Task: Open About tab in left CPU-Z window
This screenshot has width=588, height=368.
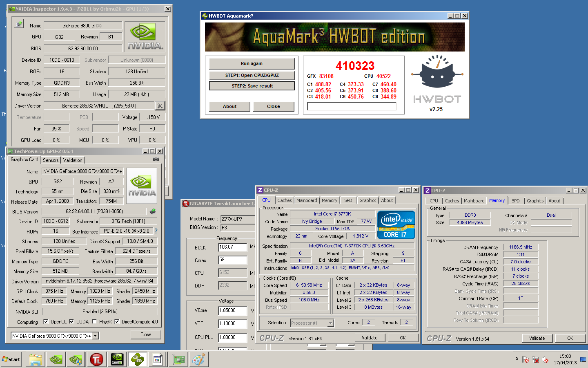Action: pos(387,200)
